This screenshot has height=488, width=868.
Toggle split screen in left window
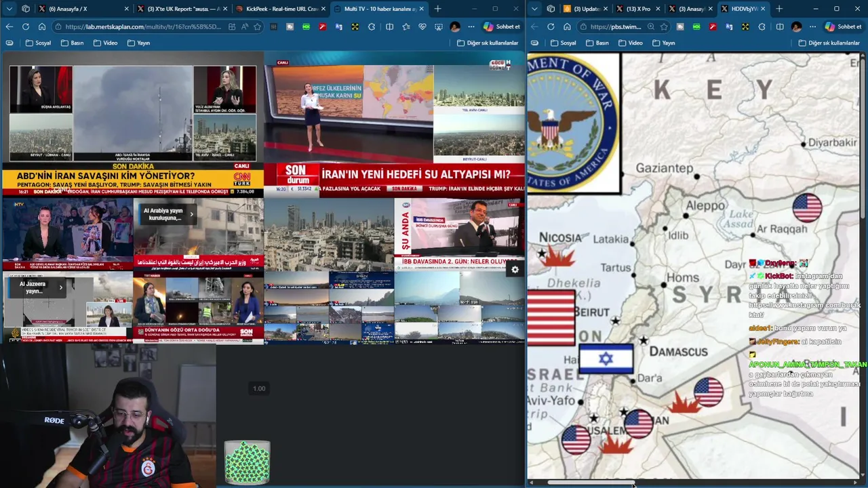tap(389, 26)
